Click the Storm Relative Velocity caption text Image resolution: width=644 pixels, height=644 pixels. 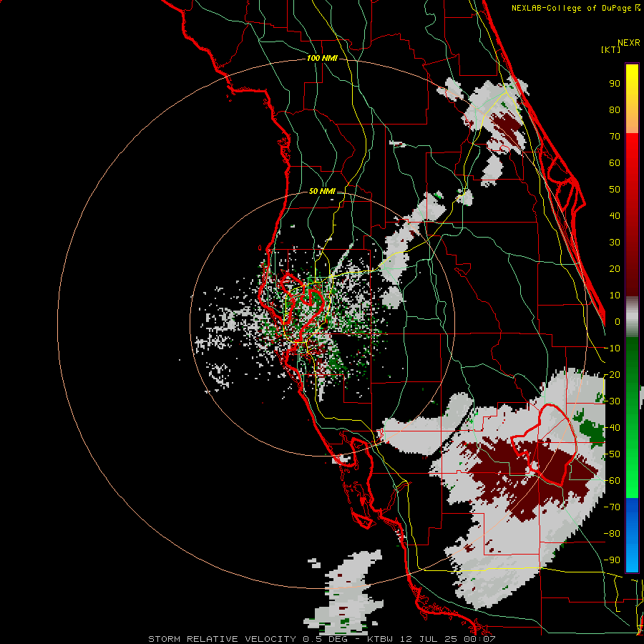321,639
